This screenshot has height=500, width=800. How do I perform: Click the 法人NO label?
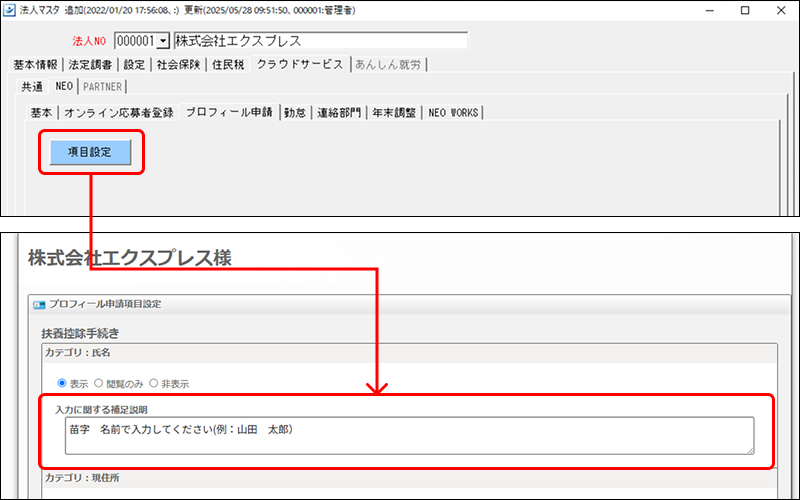tap(89, 41)
